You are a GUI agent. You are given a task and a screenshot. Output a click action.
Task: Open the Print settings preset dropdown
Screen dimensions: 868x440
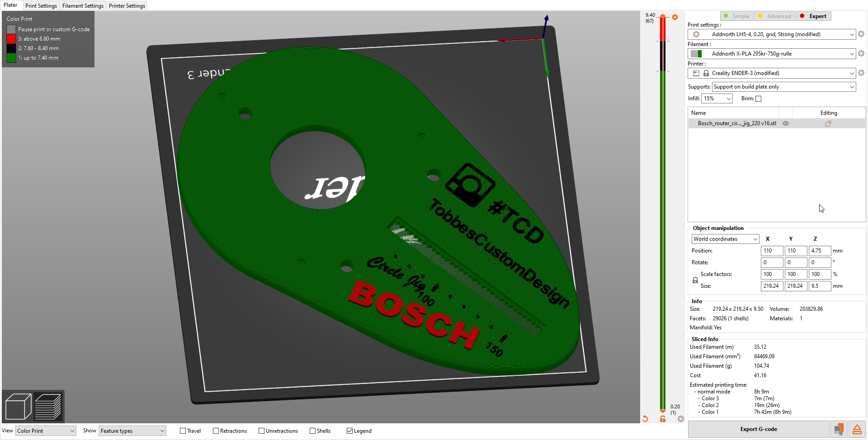772,34
